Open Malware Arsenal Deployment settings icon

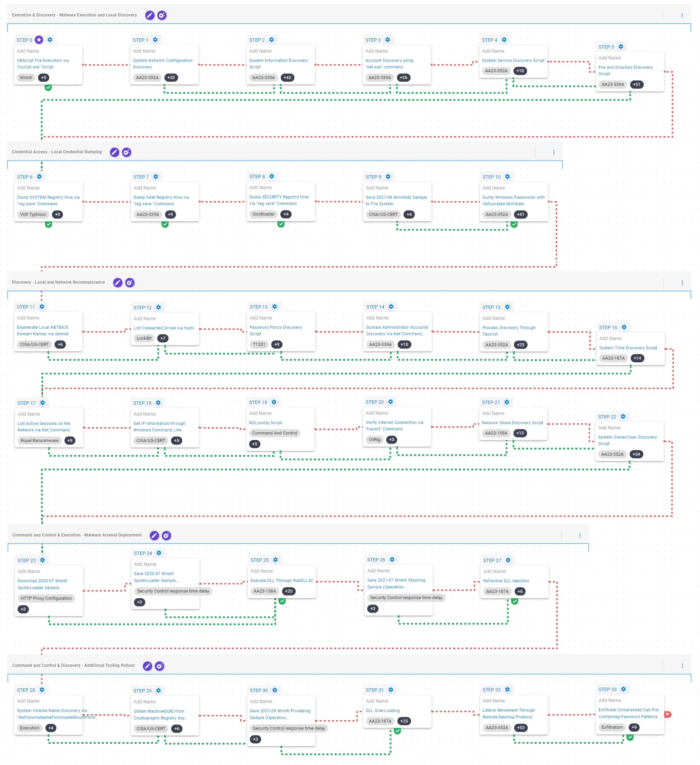(x=167, y=535)
